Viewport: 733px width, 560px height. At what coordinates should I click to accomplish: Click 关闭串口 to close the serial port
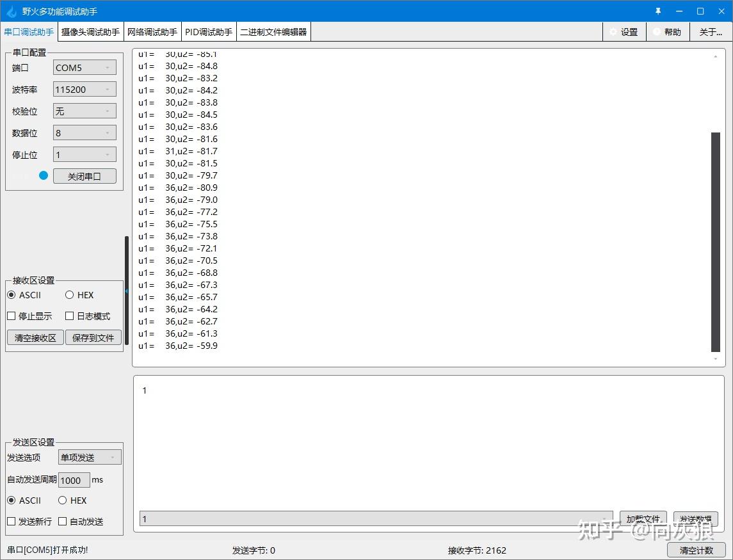pyautogui.click(x=85, y=175)
